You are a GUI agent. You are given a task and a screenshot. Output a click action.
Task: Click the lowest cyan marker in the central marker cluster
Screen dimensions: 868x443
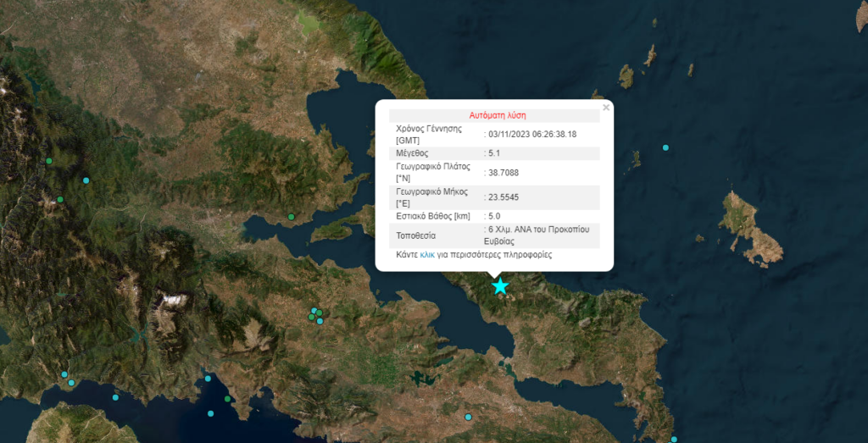320,321
